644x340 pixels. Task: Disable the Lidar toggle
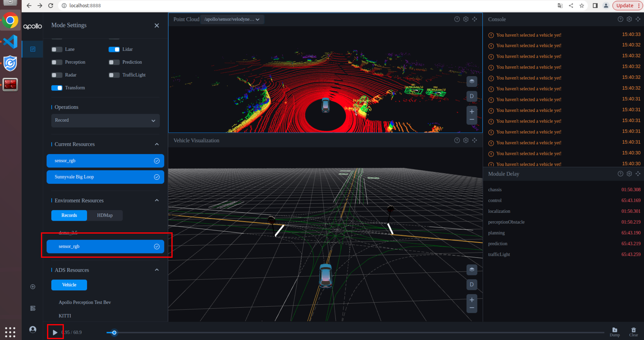pyautogui.click(x=114, y=50)
